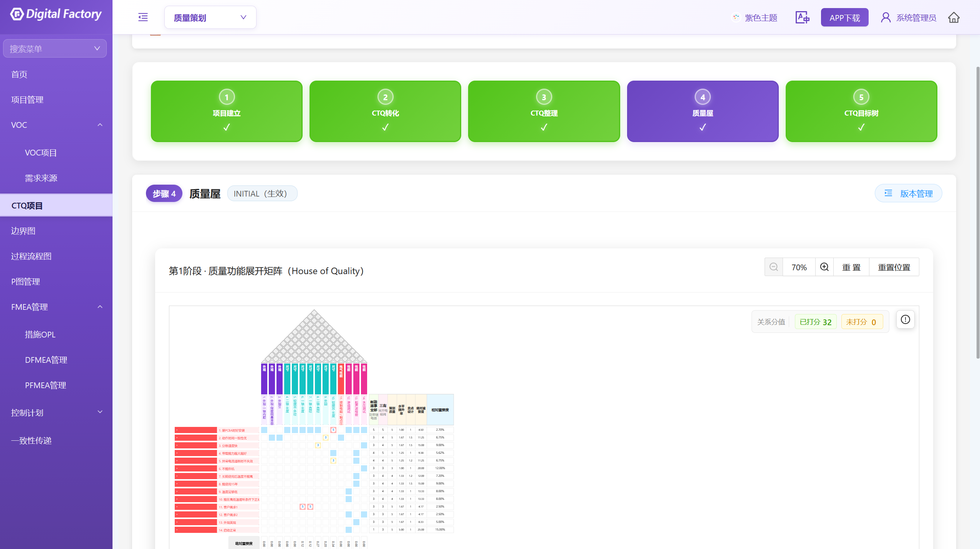Open the info tooltip circle icon
The width and height of the screenshot is (980, 549).
point(906,319)
